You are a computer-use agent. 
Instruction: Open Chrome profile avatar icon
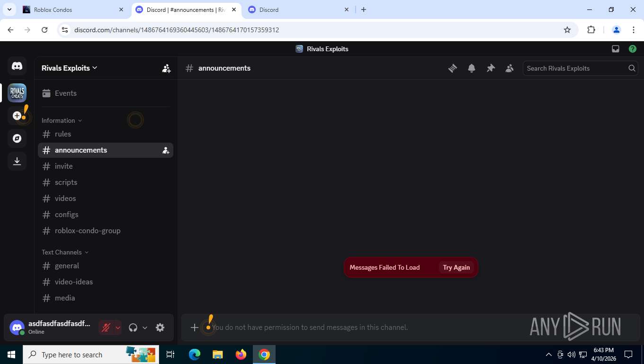(x=617, y=30)
